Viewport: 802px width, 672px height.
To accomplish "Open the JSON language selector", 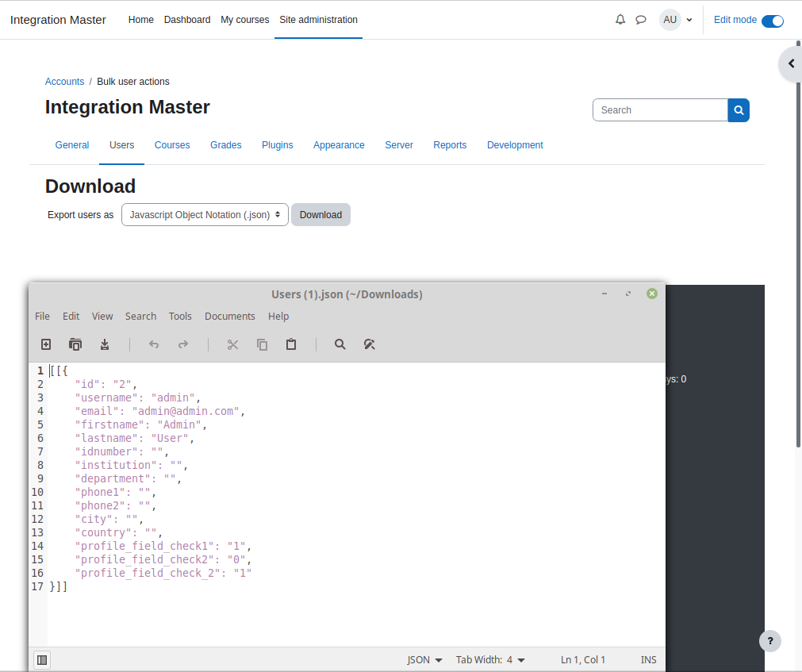I will (424, 660).
